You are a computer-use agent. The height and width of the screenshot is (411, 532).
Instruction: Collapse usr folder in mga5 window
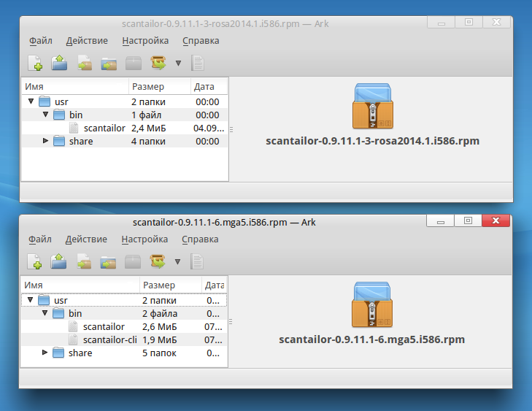(x=30, y=300)
